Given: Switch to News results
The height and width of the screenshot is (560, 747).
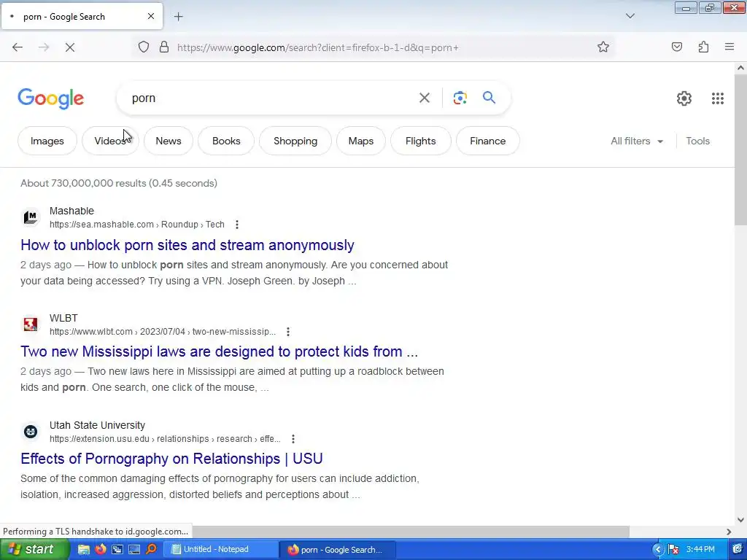Looking at the screenshot, I should pos(169,141).
